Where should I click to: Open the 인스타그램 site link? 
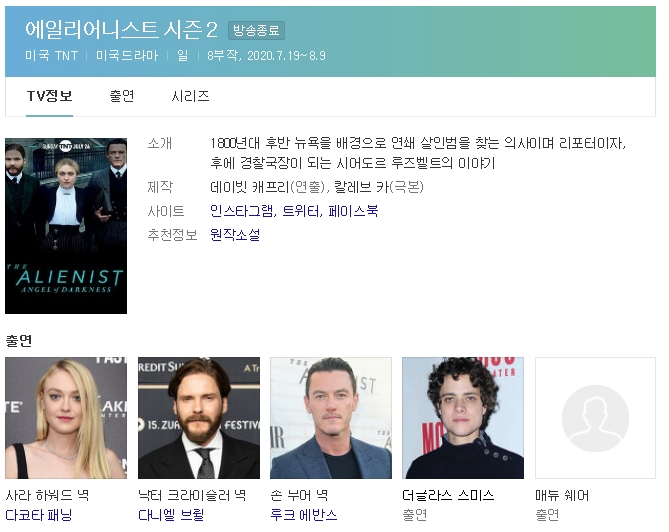pos(242,211)
